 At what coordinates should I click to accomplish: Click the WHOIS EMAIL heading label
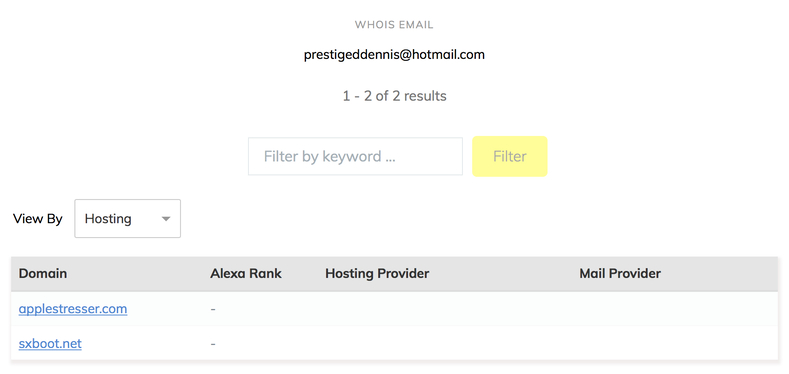coord(394,25)
